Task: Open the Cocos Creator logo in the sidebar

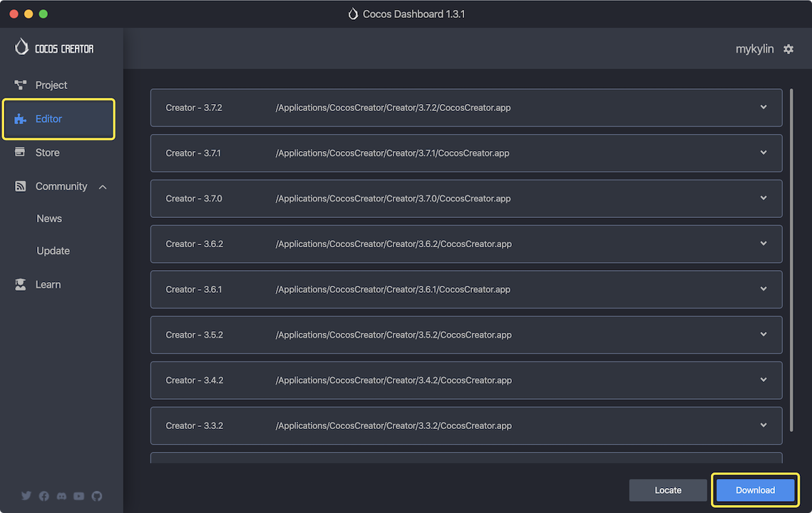Action: (x=53, y=48)
